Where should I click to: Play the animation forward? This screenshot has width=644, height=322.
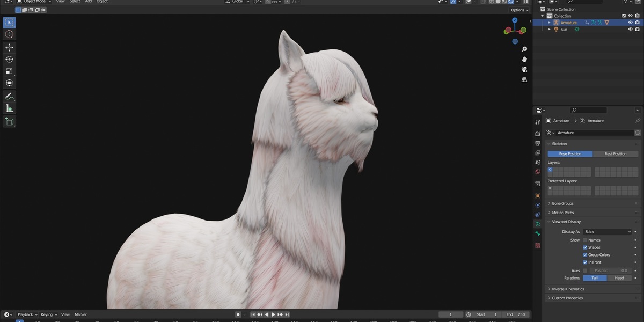pos(273,314)
